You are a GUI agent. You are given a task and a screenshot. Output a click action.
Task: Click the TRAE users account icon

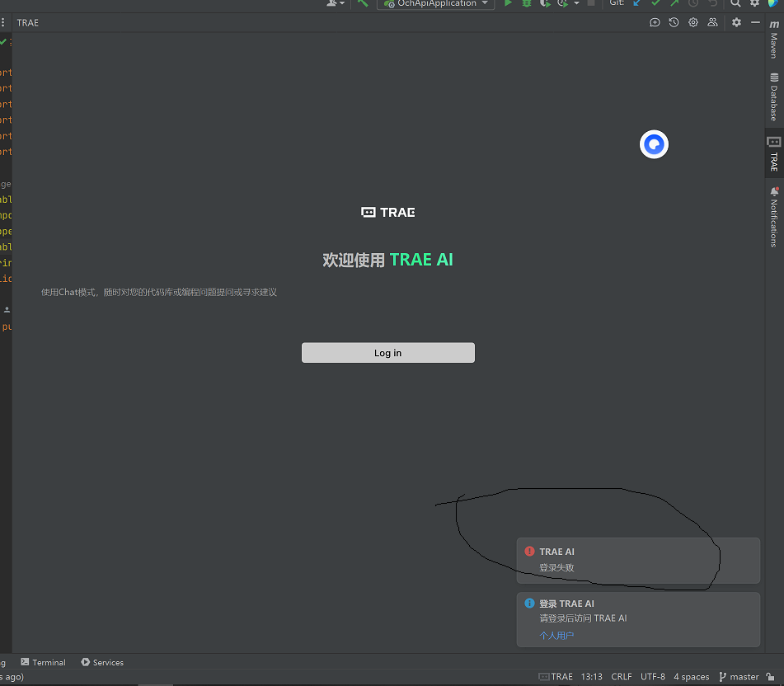712,22
